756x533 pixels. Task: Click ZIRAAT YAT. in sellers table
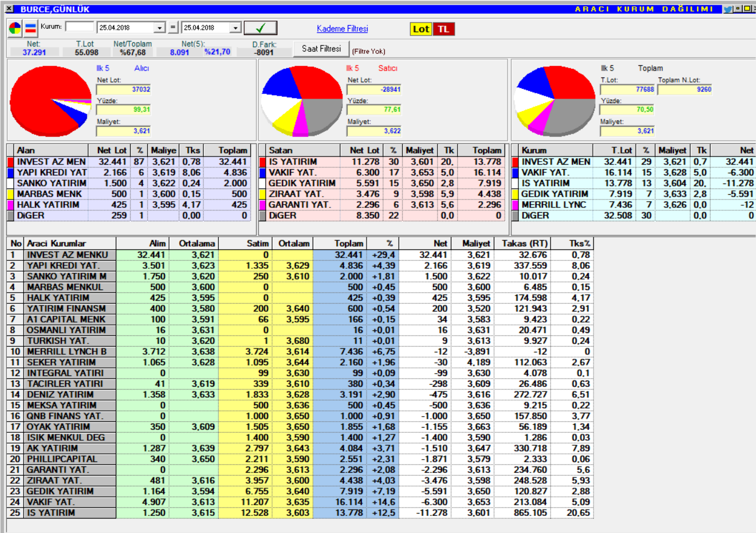(297, 194)
